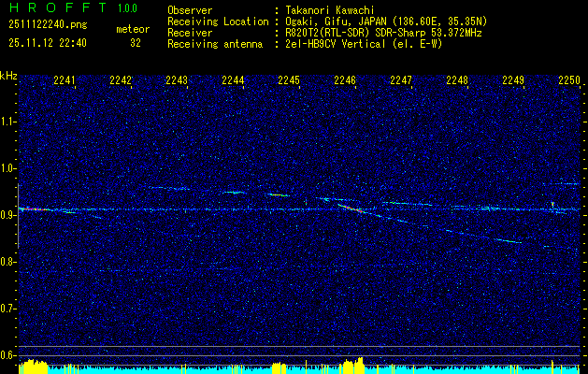
Task: Click the 0.7 frequency axis label
Action: tap(7, 309)
